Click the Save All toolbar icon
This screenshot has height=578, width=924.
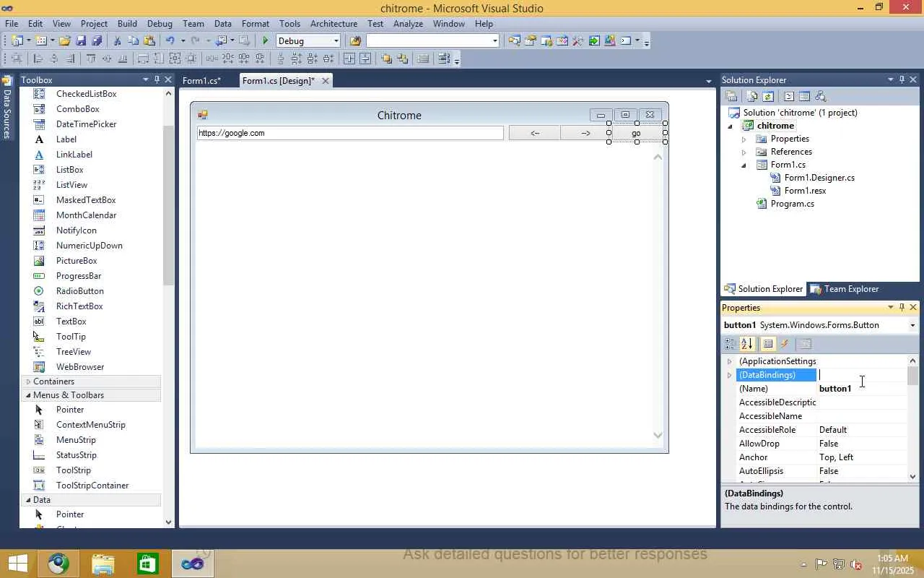97,41
